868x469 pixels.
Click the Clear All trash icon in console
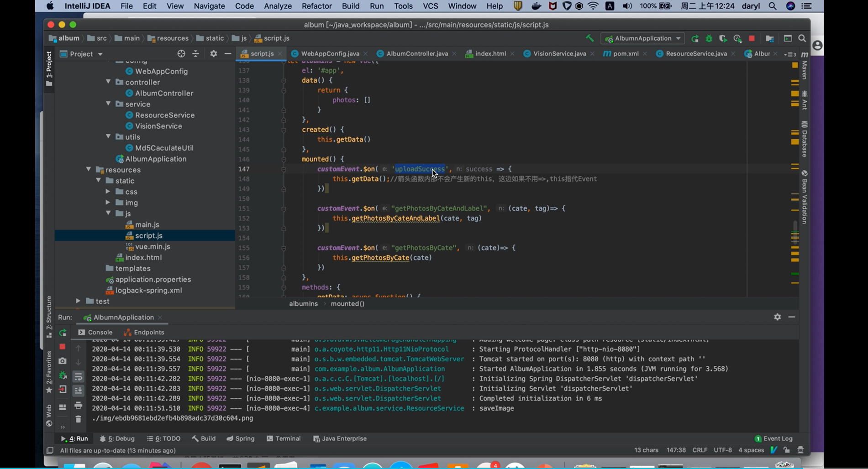[x=78, y=419]
